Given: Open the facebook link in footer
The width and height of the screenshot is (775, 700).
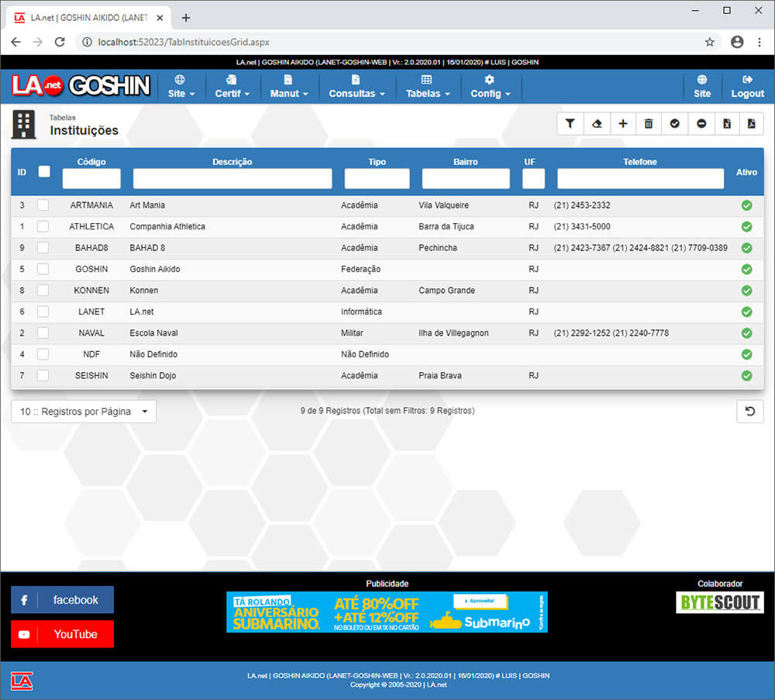Looking at the screenshot, I should coord(62,600).
